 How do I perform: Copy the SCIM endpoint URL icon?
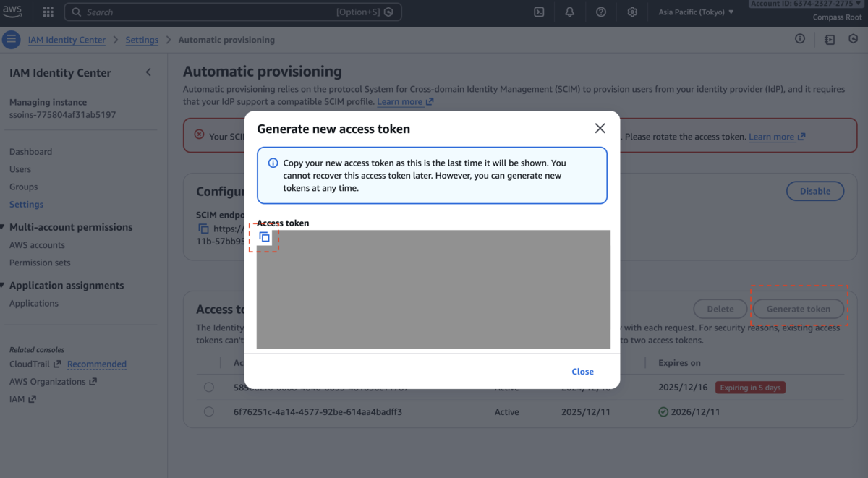[203, 229]
